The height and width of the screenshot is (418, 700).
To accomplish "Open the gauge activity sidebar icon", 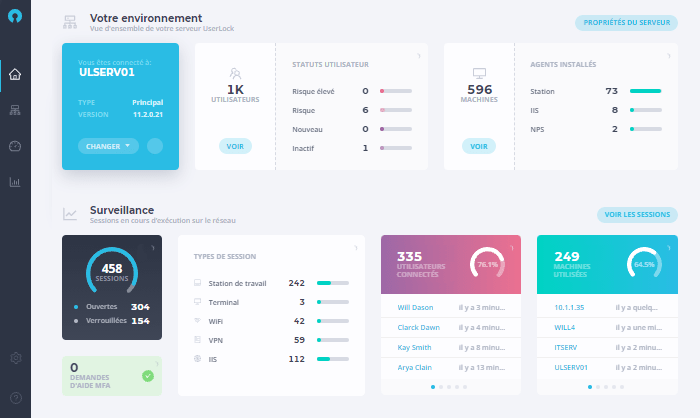I will point(15,146).
